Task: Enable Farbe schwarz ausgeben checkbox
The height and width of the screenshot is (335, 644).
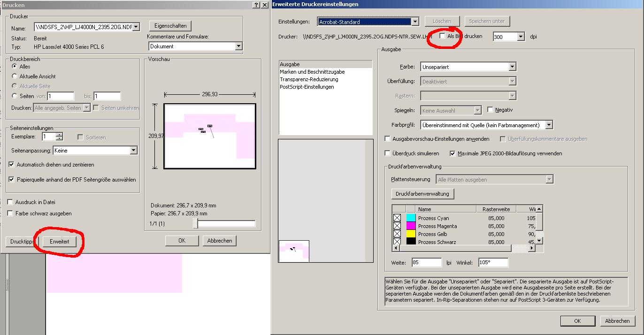Action: [10, 213]
